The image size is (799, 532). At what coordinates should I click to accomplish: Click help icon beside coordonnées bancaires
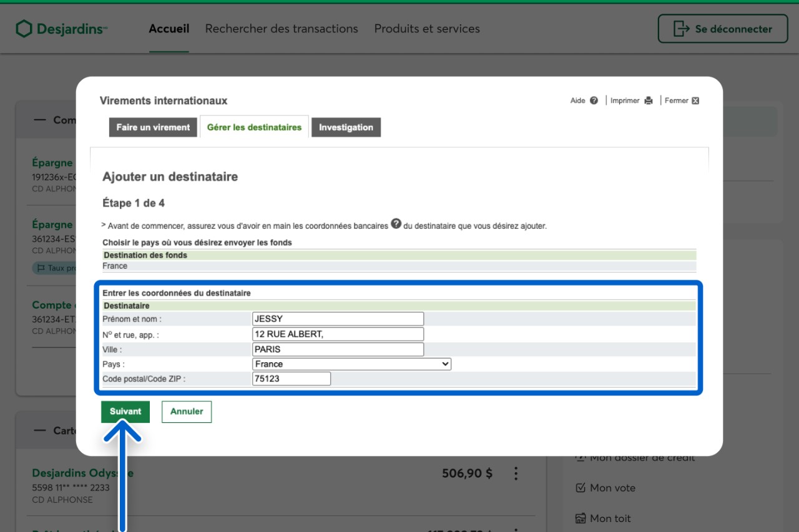coord(396,225)
